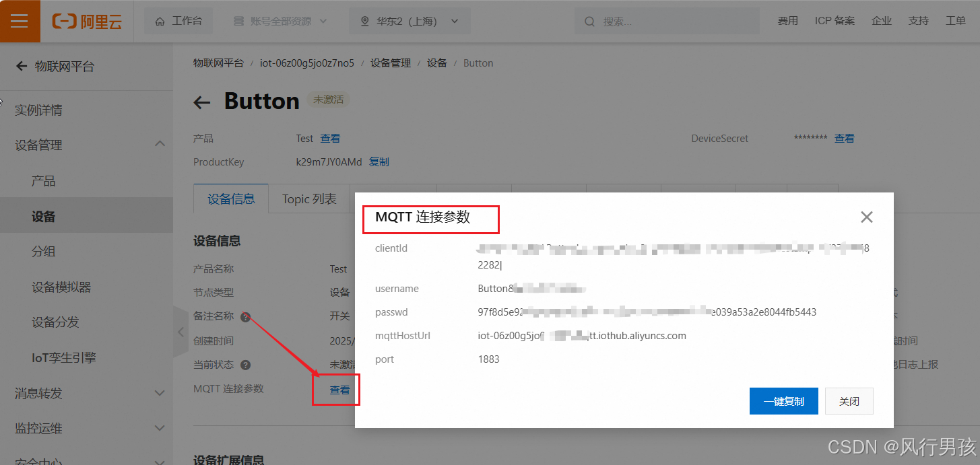
Task: Expand the 账号全部资源 dropdown
Action: 280,21
